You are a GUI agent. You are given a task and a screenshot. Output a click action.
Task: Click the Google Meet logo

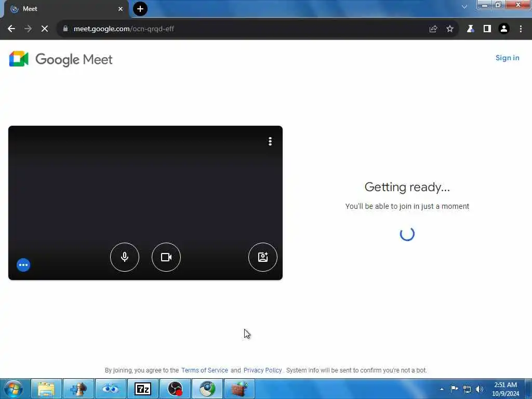(61, 59)
